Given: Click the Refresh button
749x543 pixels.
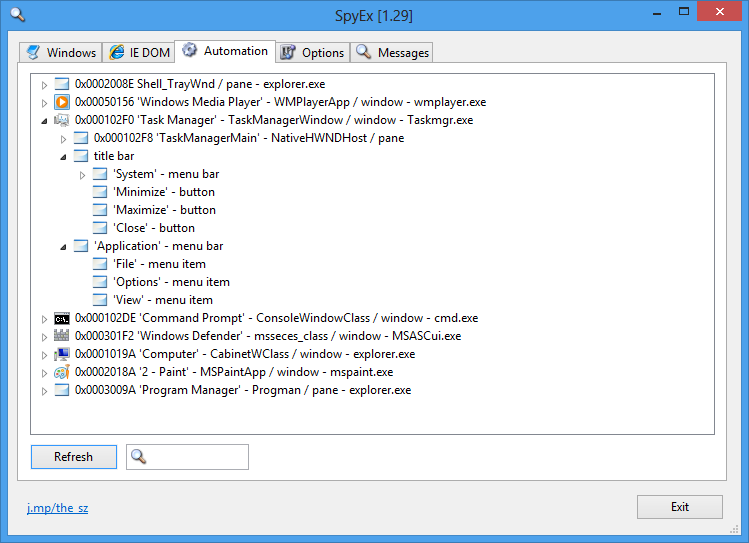Looking at the screenshot, I should click(74, 457).
